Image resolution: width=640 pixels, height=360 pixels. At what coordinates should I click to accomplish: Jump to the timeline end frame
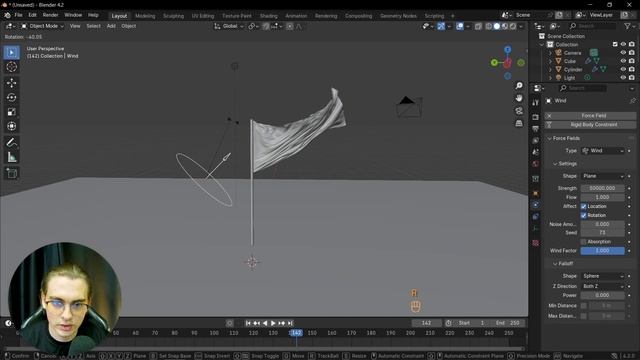pyautogui.click(x=290, y=323)
